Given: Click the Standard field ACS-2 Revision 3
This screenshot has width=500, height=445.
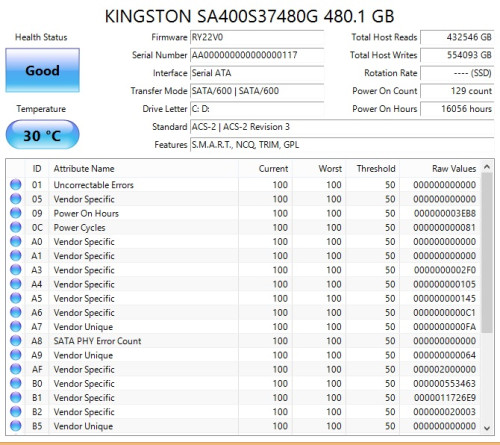Looking at the screenshot, I should 342,127.
